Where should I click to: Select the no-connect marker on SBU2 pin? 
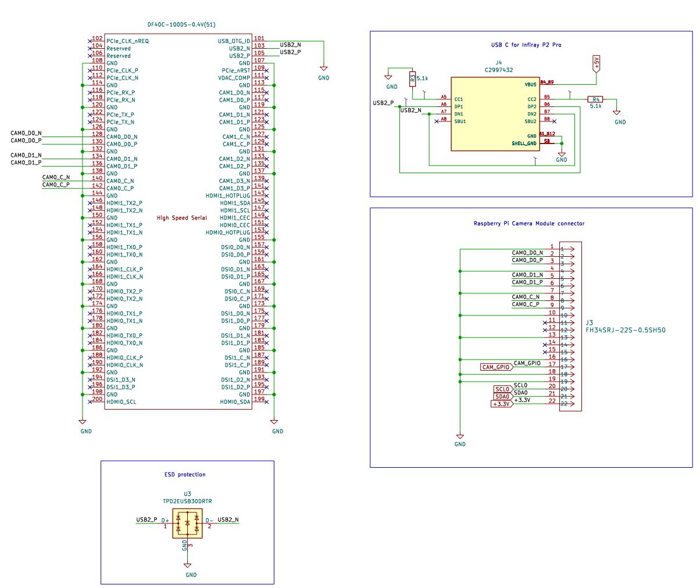click(554, 121)
